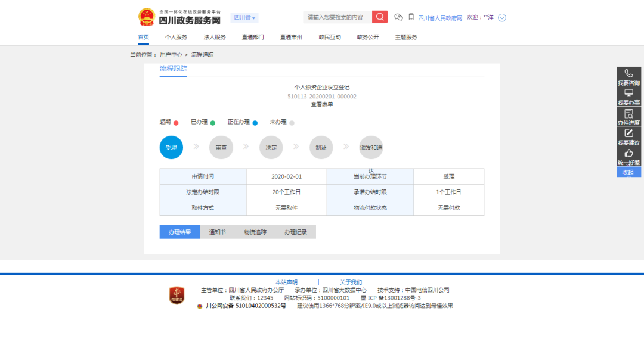The width and height of the screenshot is (644, 339).
Task: Select the 制证 process step circle
Action: tap(321, 147)
